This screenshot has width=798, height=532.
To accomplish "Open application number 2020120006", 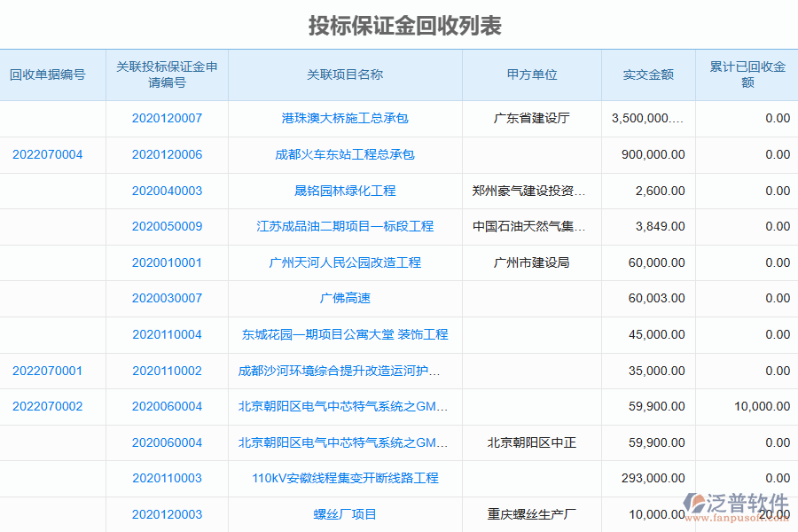I will tap(167, 154).
